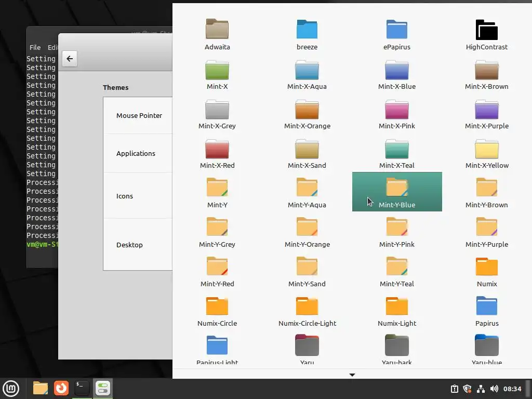
Task: Pick the Mint-Y-Teal icon theme
Action: 397,271
